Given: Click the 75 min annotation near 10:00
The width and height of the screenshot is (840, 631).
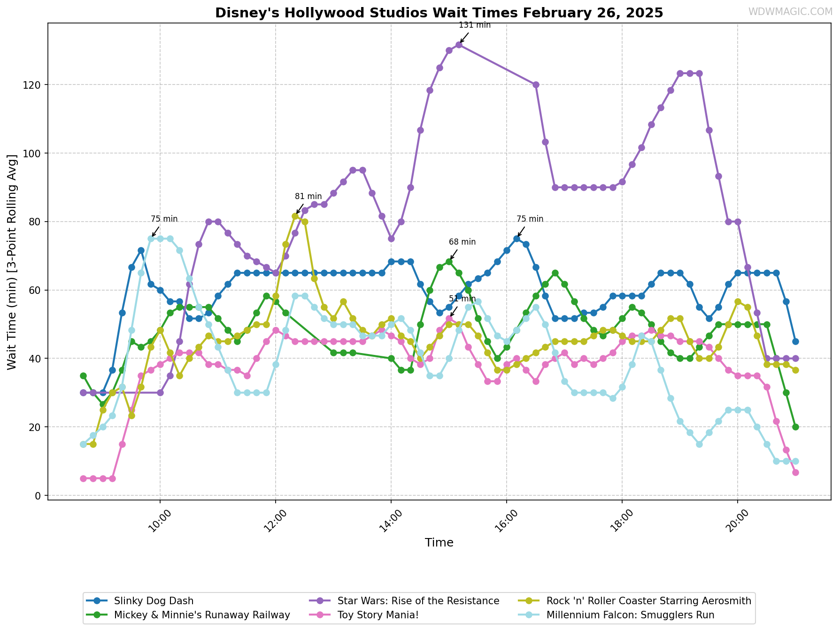Looking at the screenshot, I should 164,219.
